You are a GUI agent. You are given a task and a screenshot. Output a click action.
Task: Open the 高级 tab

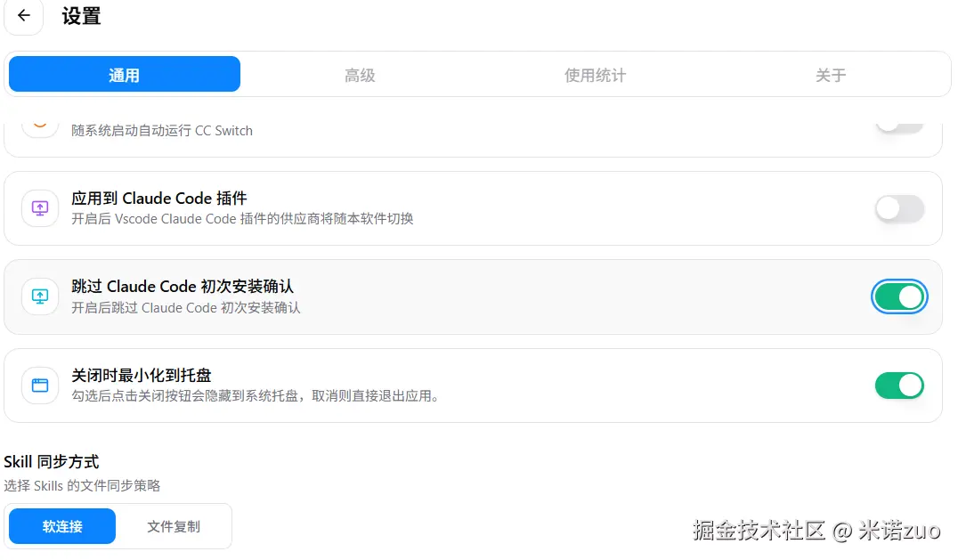(x=360, y=75)
